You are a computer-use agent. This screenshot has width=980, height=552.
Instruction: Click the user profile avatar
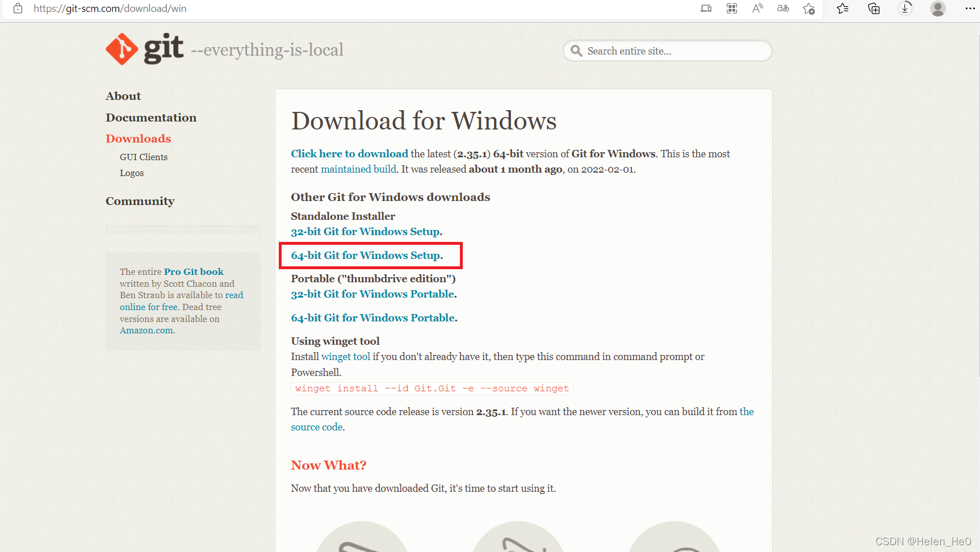coord(938,9)
